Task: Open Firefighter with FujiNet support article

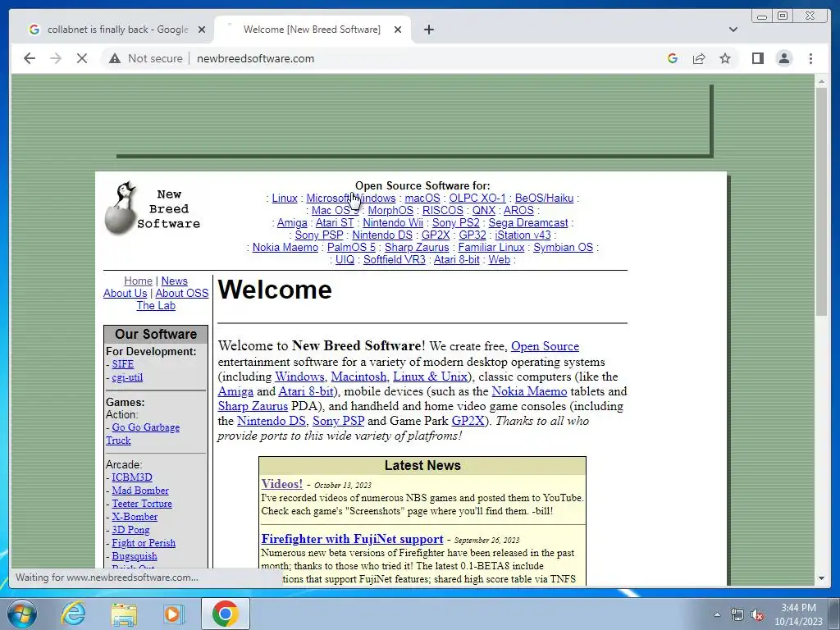Action: pyautogui.click(x=352, y=539)
